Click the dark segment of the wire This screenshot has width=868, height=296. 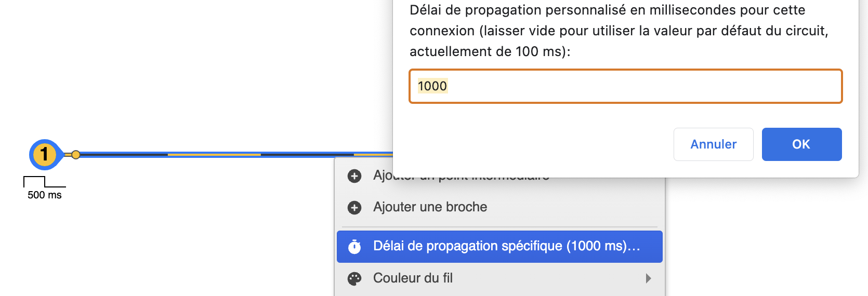point(307,155)
